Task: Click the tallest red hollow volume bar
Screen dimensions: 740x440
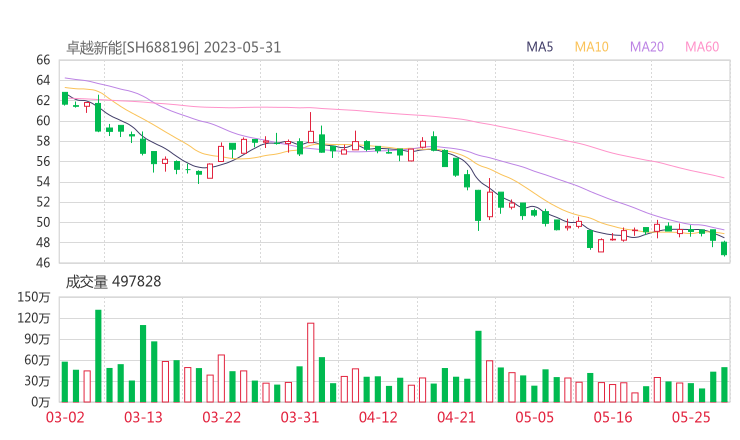Action: 311,363
